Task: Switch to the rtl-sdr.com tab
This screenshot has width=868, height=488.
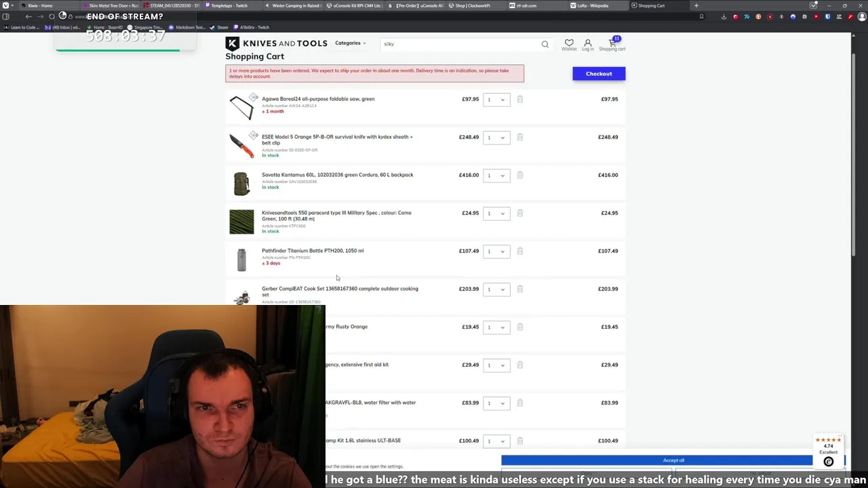Action: coord(536,5)
